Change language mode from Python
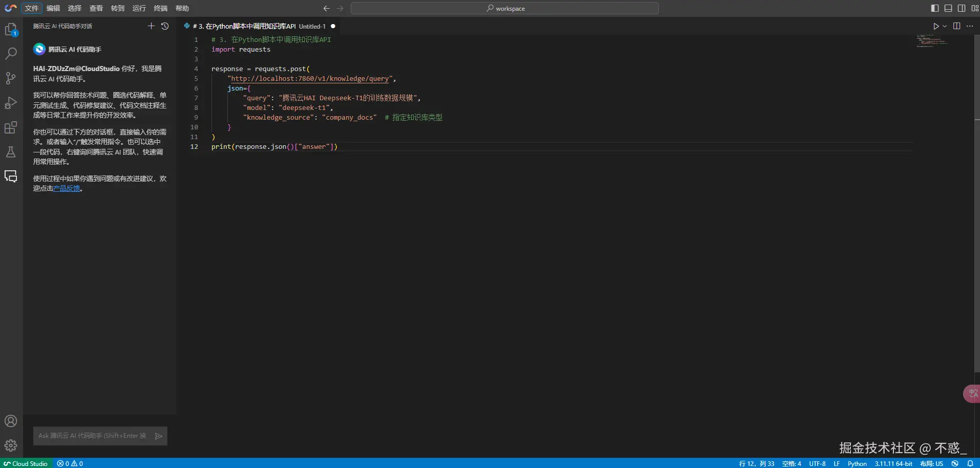Image resolution: width=980 pixels, height=468 pixels. (x=857, y=463)
